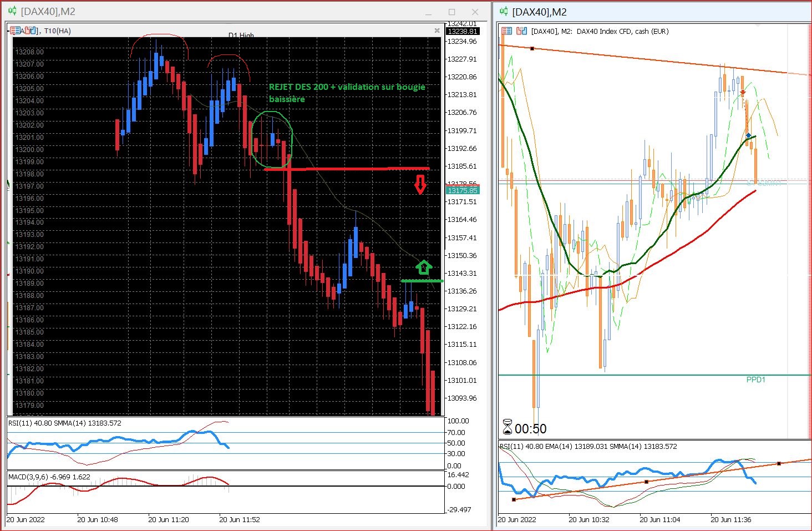Select the thick red horizontal resistance line
812x531 pixels.
click(x=347, y=169)
